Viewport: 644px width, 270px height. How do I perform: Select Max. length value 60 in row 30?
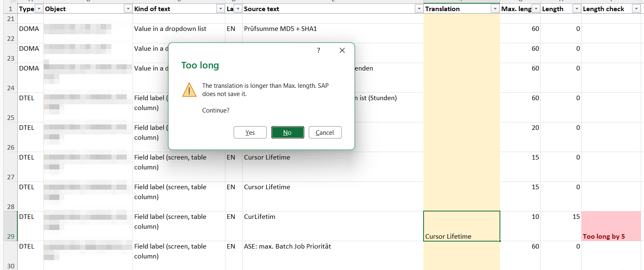520,256
